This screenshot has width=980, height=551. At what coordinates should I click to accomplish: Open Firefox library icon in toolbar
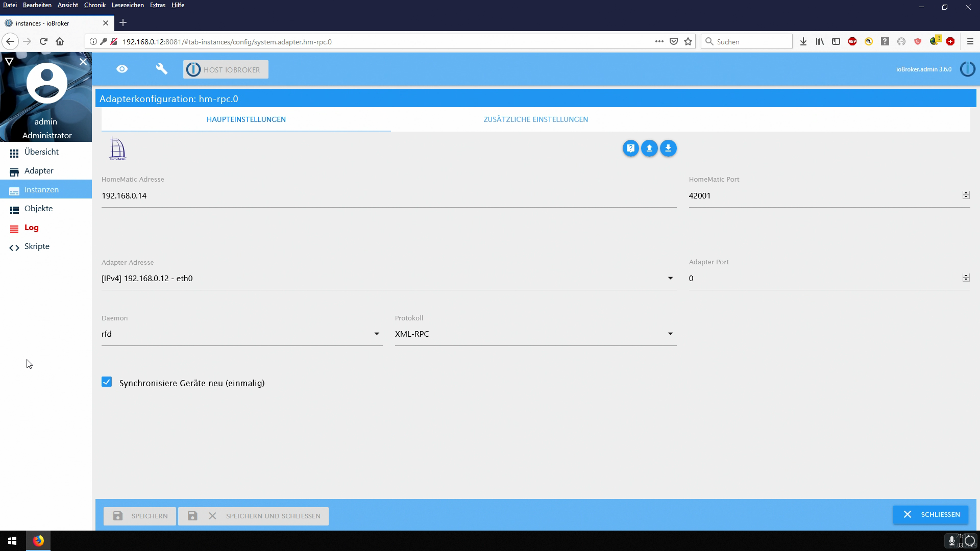click(820, 42)
